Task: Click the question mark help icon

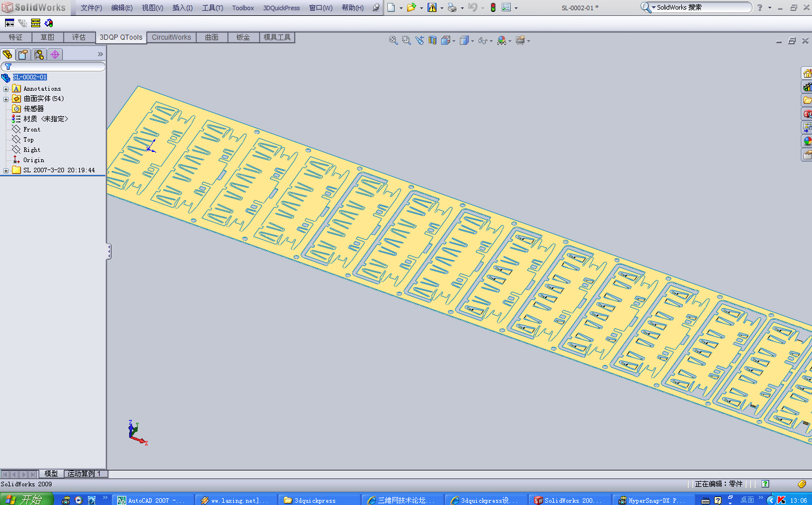Action: [760, 7]
